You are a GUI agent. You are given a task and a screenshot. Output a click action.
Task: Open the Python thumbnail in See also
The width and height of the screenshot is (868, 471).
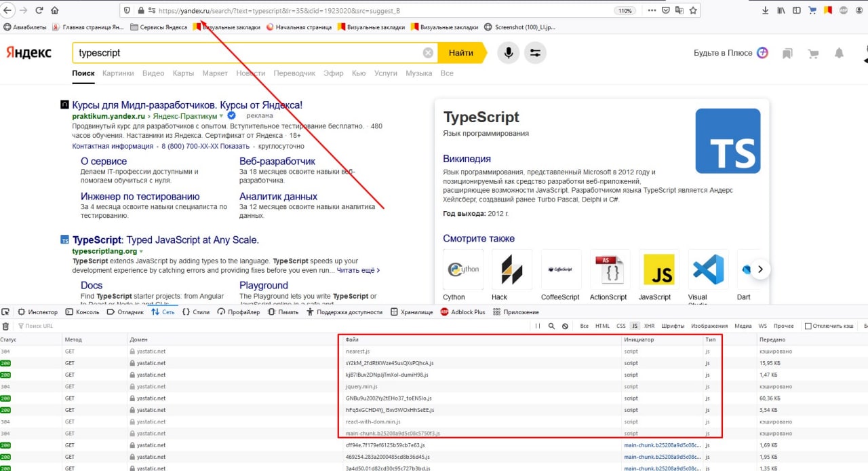(x=463, y=269)
